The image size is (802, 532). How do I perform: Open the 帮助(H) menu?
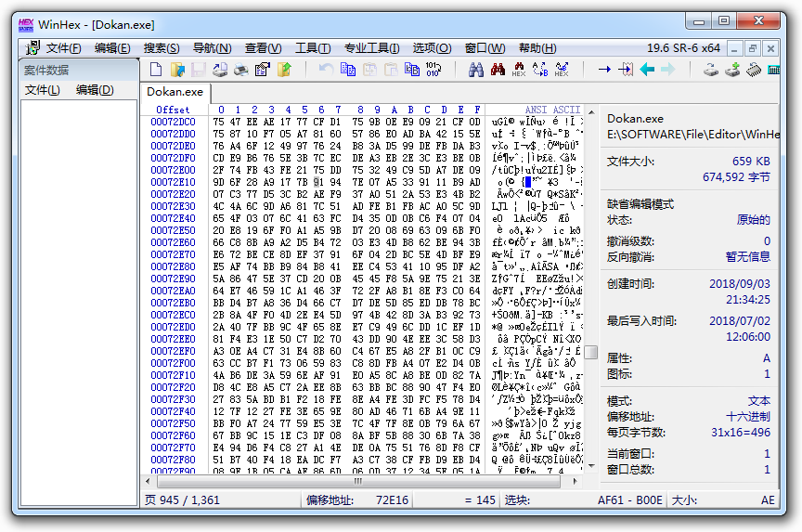coord(537,48)
